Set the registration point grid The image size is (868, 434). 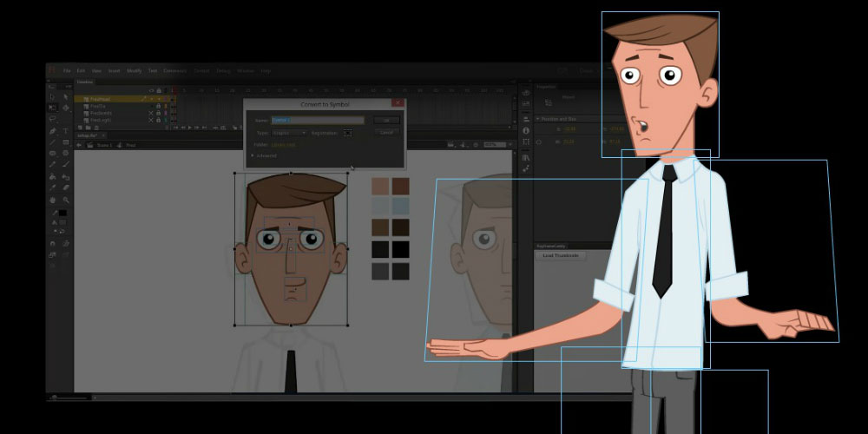click(x=347, y=133)
